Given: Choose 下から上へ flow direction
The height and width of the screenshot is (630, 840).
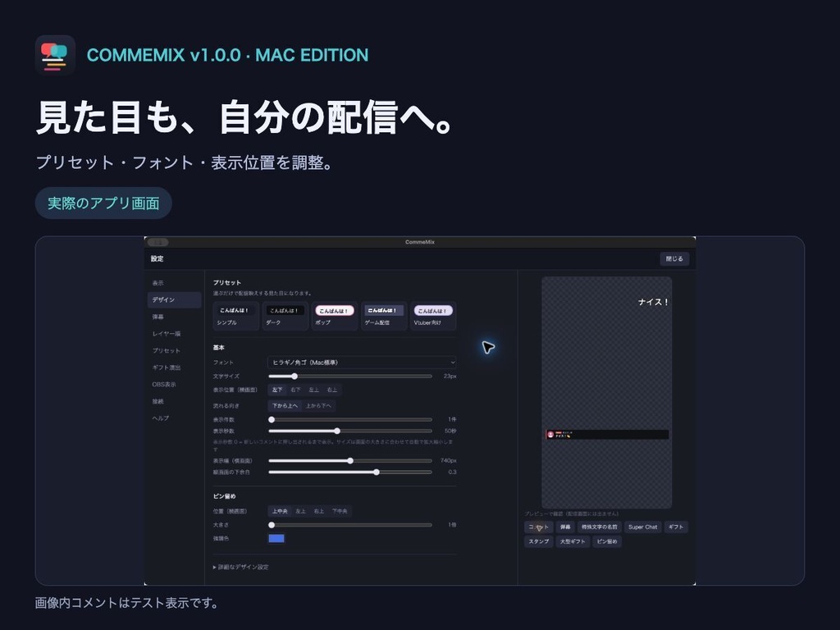Looking at the screenshot, I should point(285,405).
